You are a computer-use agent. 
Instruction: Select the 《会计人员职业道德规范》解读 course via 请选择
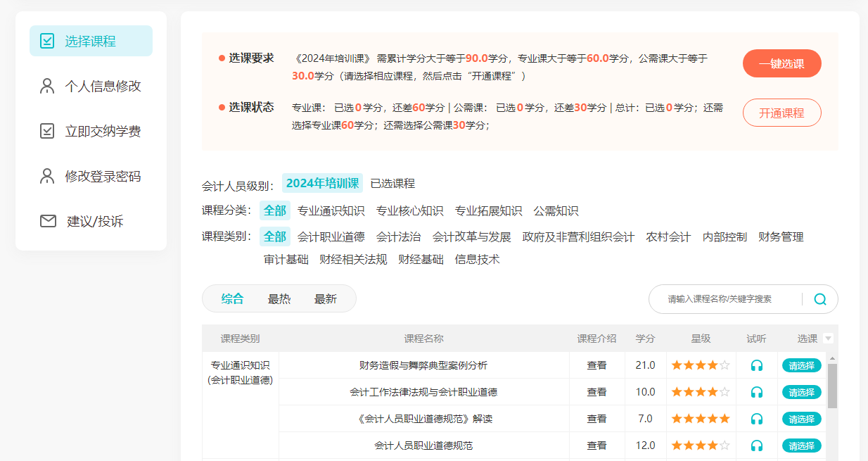801,419
